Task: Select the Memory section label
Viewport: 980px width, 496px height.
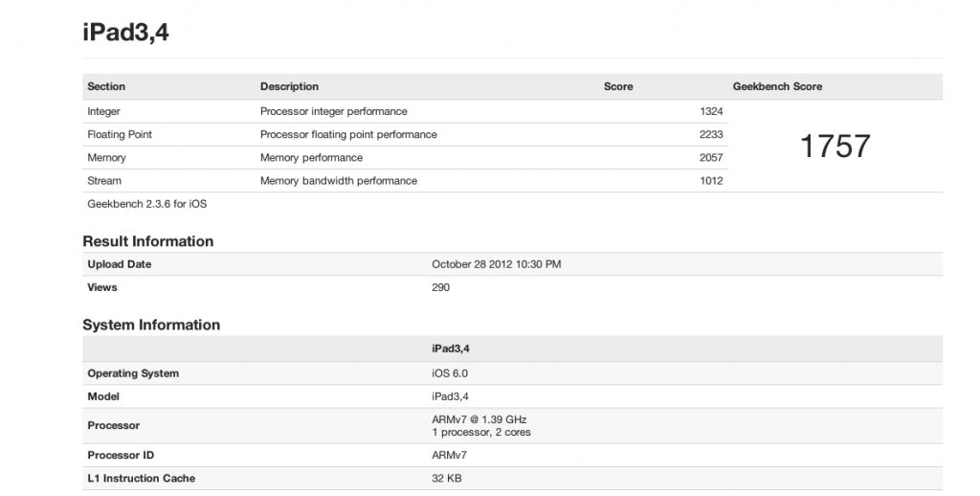Action: (x=106, y=158)
